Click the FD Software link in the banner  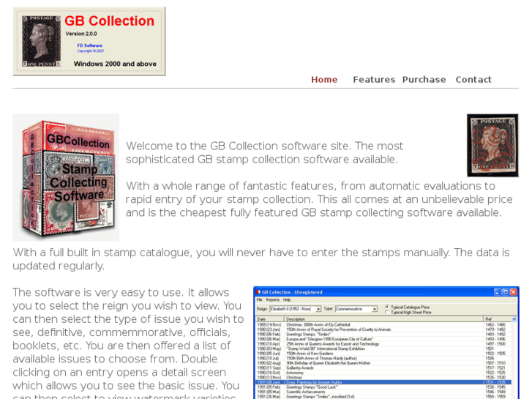[x=89, y=45]
